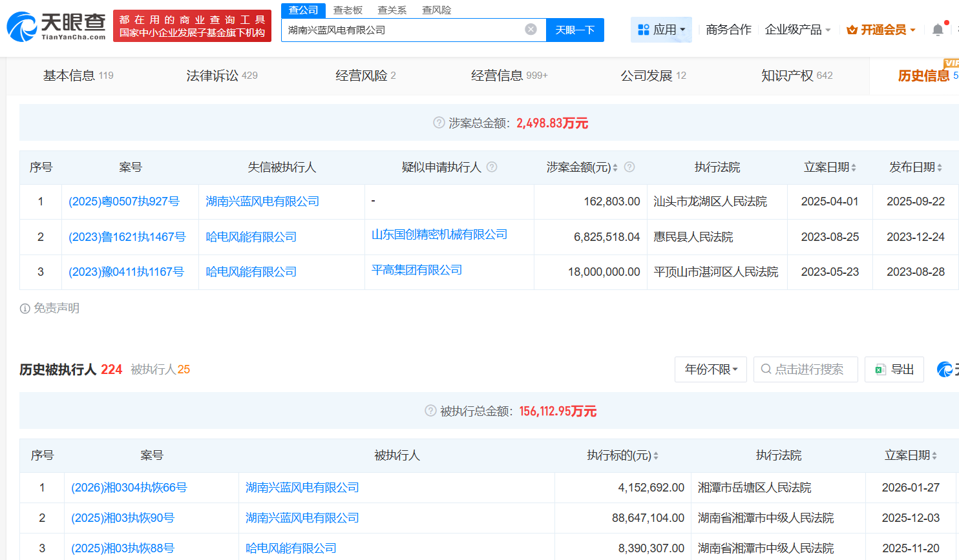Open the notification bell
The height and width of the screenshot is (560, 959).
click(938, 30)
